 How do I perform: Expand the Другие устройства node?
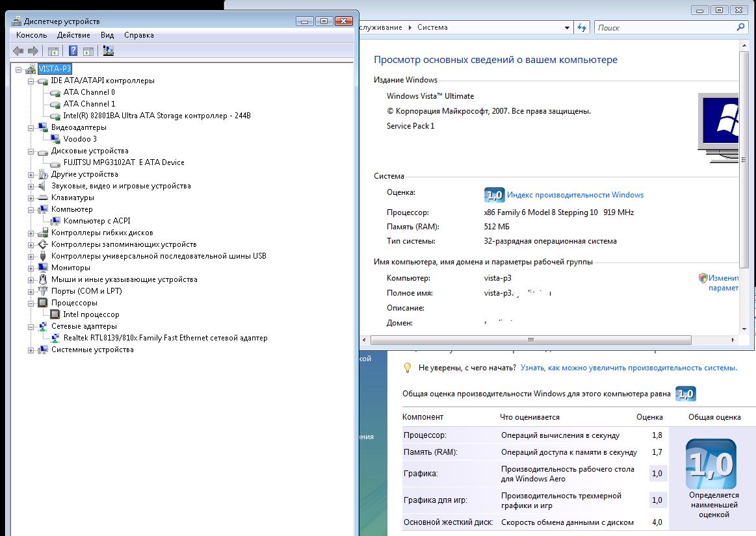[x=31, y=175]
